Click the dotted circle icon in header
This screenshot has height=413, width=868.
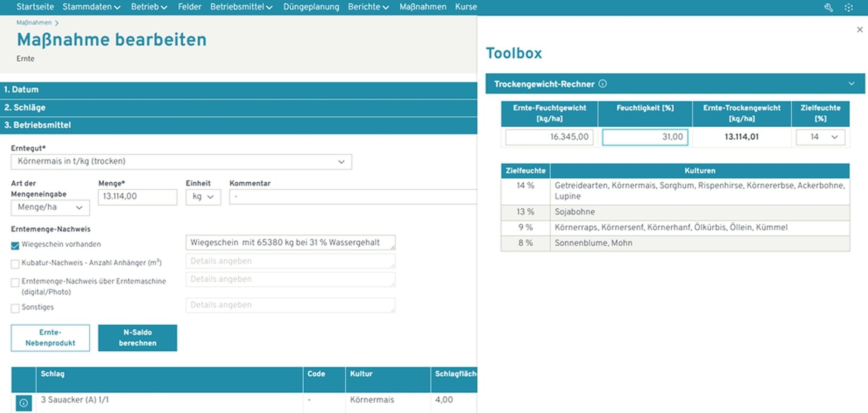point(849,7)
